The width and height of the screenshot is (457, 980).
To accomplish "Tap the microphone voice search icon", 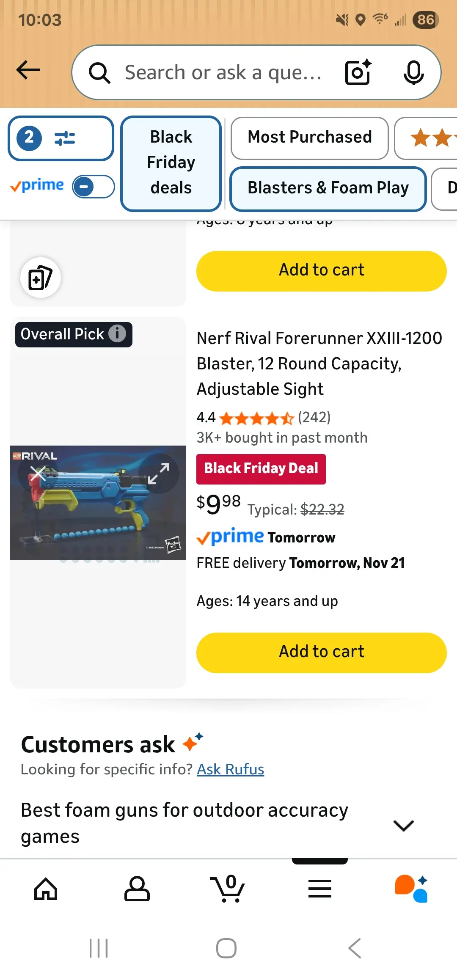I will tap(413, 72).
